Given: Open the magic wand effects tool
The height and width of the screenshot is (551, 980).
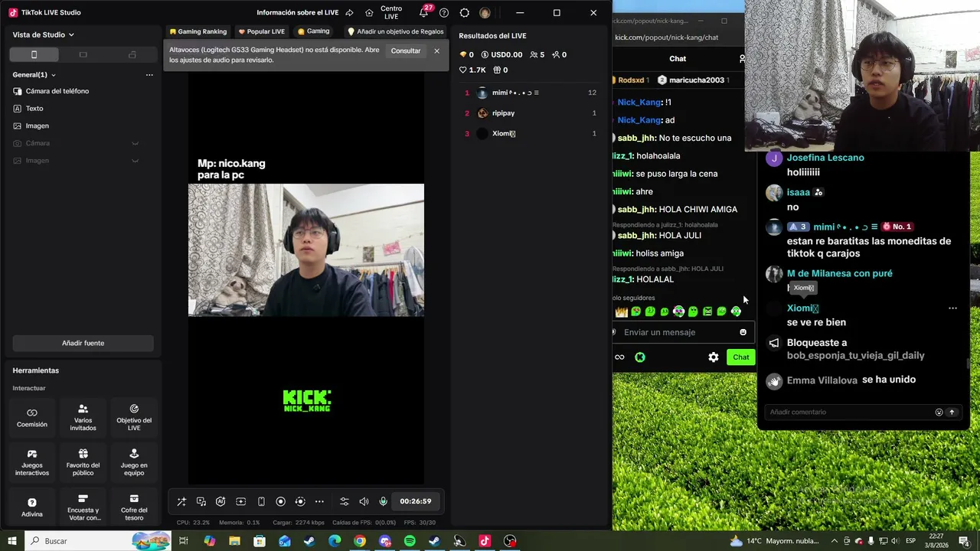Looking at the screenshot, I should 181,501.
